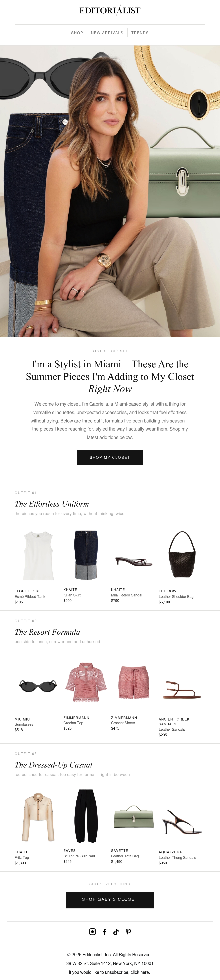This screenshot has height=980, width=220.
Task: Open the Facebook social icon
Action: (x=104, y=931)
